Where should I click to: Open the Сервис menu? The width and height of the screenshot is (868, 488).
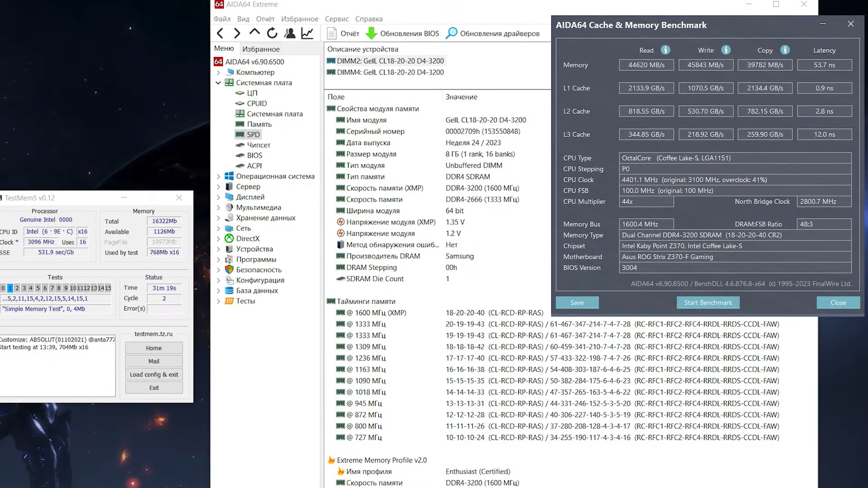[x=336, y=19]
